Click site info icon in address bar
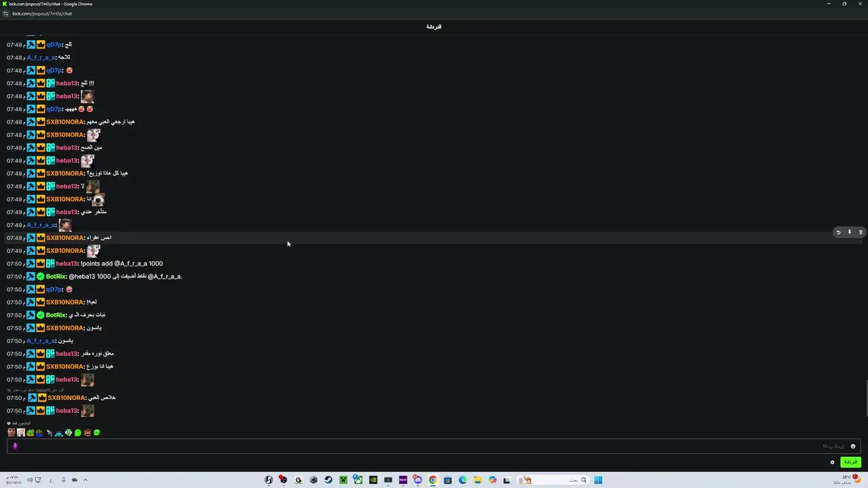 [x=5, y=14]
